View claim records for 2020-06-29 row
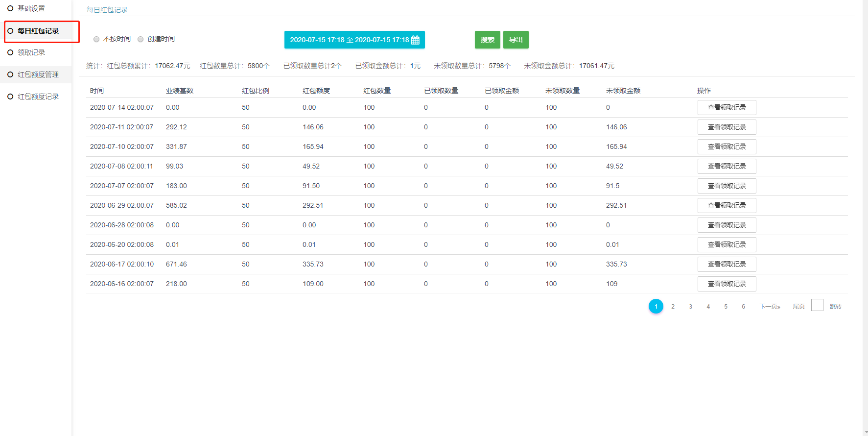Viewport: 868px width, 436px height. pyautogui.click(x=727, y=205)
